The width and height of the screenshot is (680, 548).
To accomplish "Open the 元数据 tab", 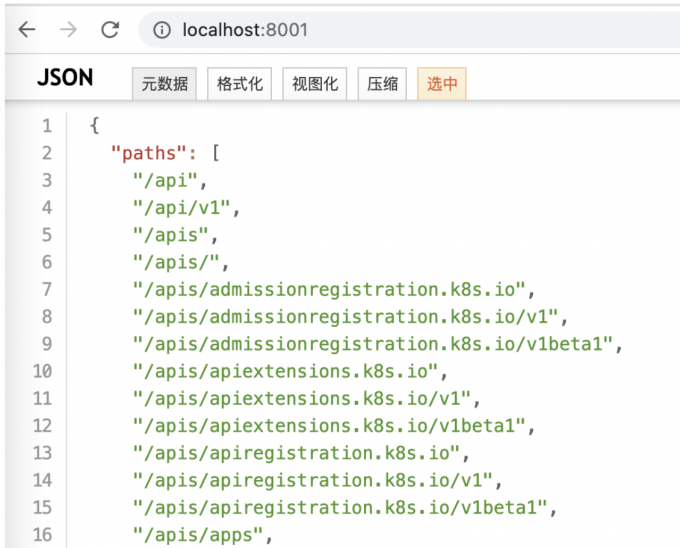I will [164, 84].
